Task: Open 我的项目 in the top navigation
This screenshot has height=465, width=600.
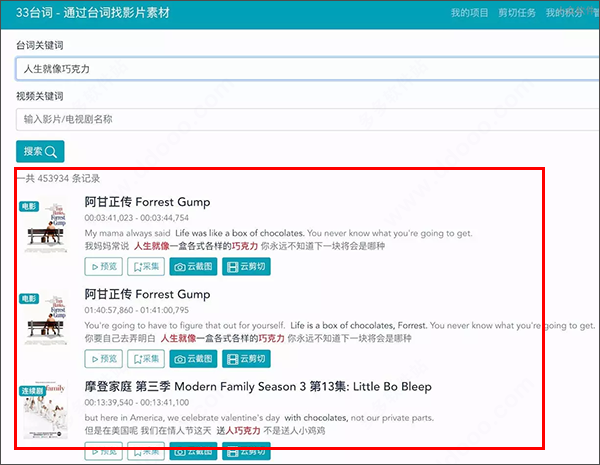Action: click(x=469, y=13)
